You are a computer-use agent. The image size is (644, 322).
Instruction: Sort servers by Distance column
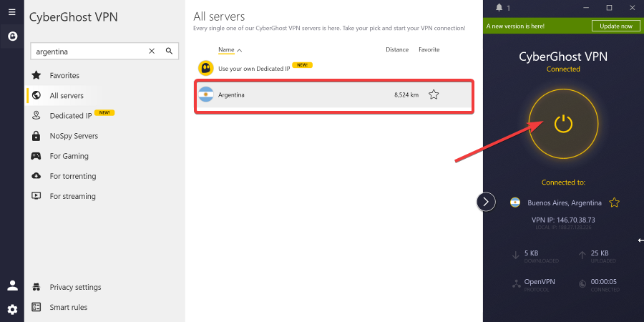tap(396, 50)
